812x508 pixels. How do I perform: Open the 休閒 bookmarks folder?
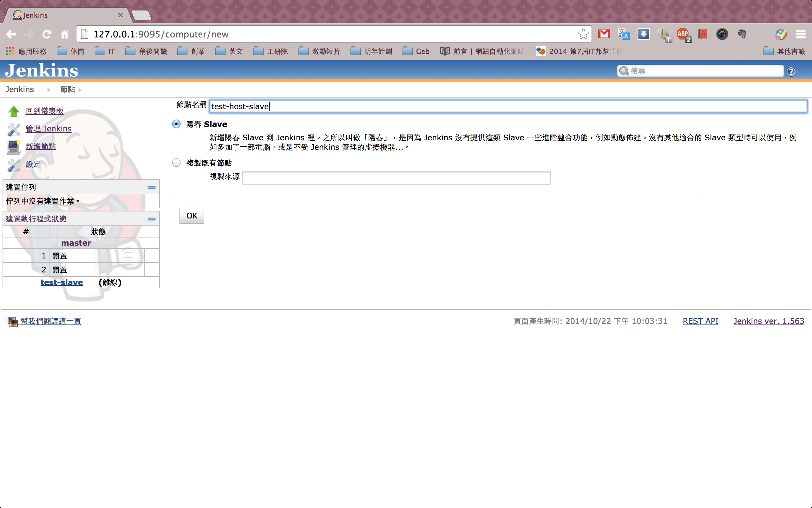pyautogui.click(x=70, y=51)
